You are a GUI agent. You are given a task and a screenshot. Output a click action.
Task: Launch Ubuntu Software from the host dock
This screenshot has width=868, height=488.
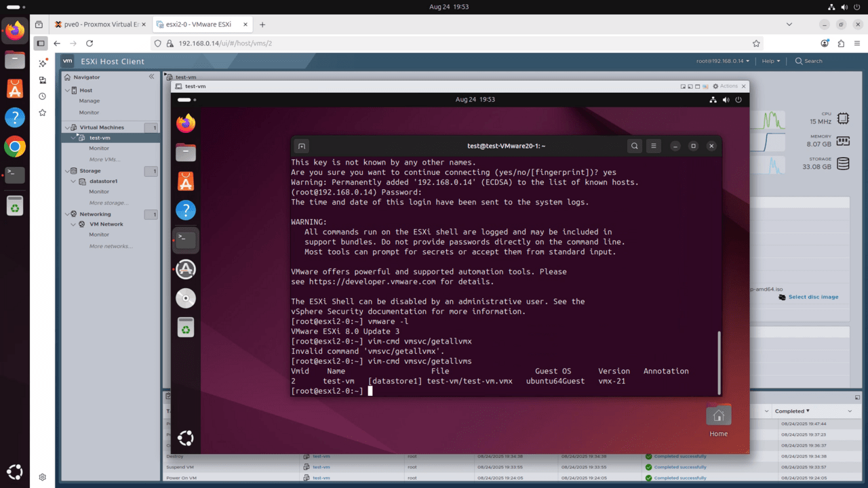click(15, 89)
